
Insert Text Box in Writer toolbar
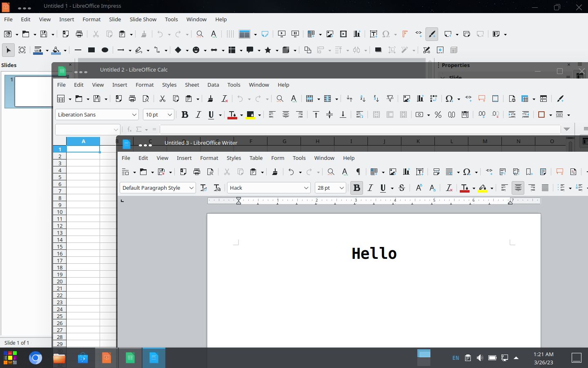click(420, 172)
